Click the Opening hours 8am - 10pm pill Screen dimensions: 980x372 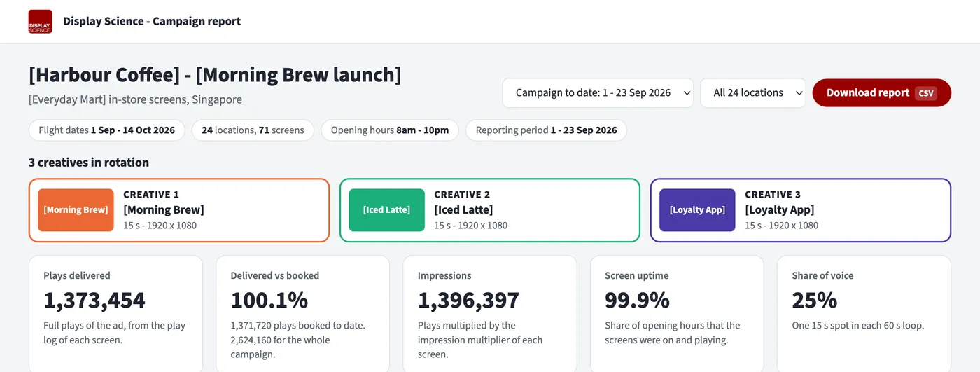(390, 130)
